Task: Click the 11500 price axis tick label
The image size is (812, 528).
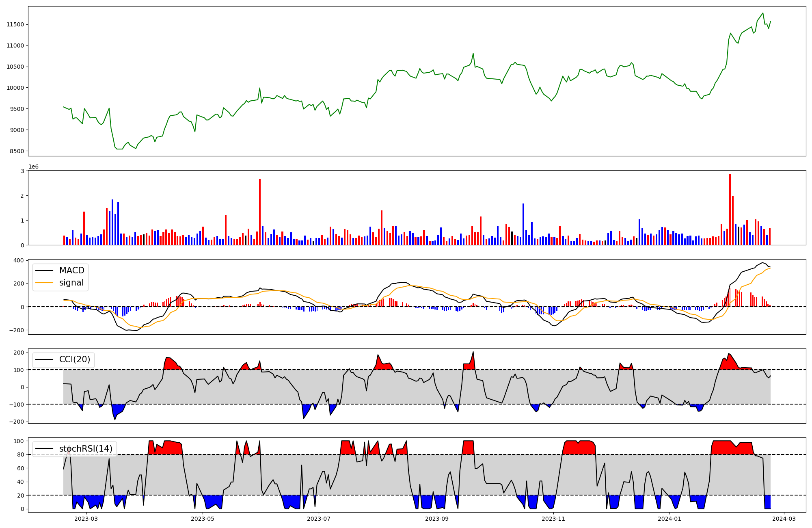Action: (x=15, y=24)
